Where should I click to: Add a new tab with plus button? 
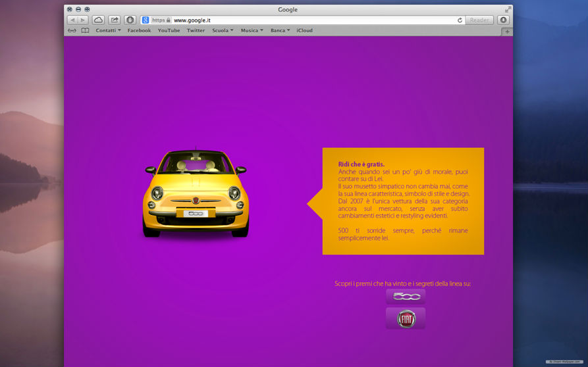(x=507, y=31)
